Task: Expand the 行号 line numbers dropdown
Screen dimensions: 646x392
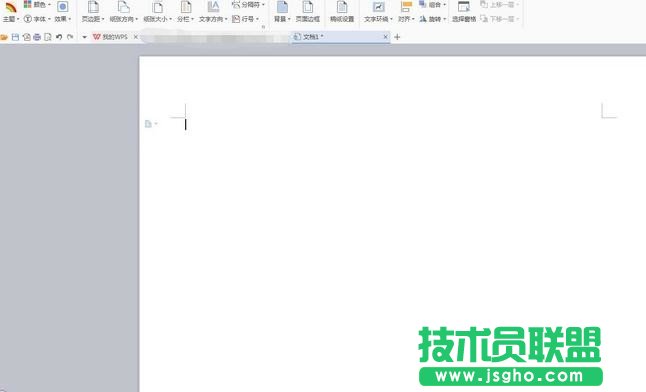Action: pos(246,19)
